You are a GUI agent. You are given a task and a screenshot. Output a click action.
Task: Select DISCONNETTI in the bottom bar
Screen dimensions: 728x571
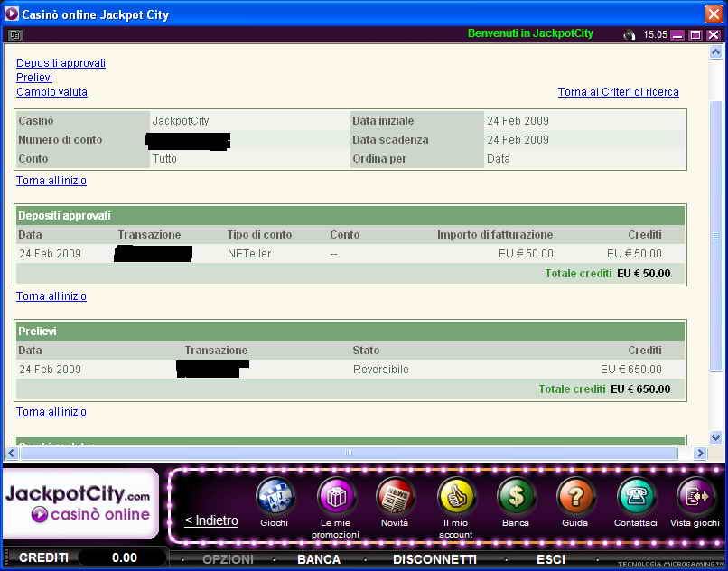(434, 559)
